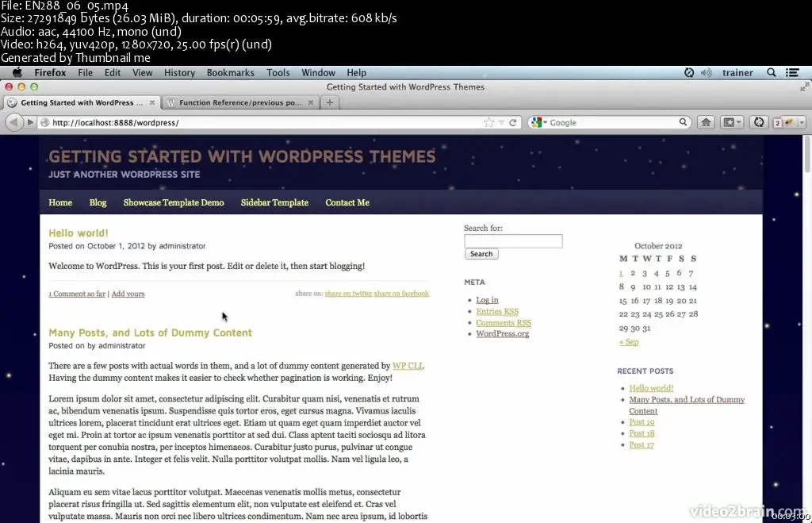Image resolution: width=812 pixels, height=523 pixels.
Task: Open the File menu
Action: (x=85, y=72)
